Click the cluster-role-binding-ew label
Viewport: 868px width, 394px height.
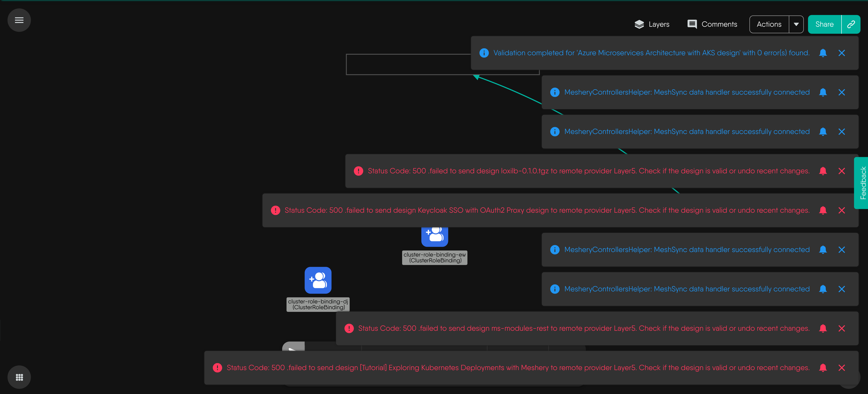click(434, 258)
